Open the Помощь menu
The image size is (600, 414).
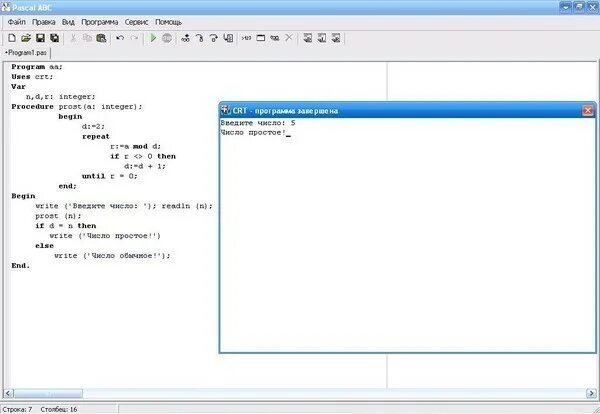pos(168,22)
